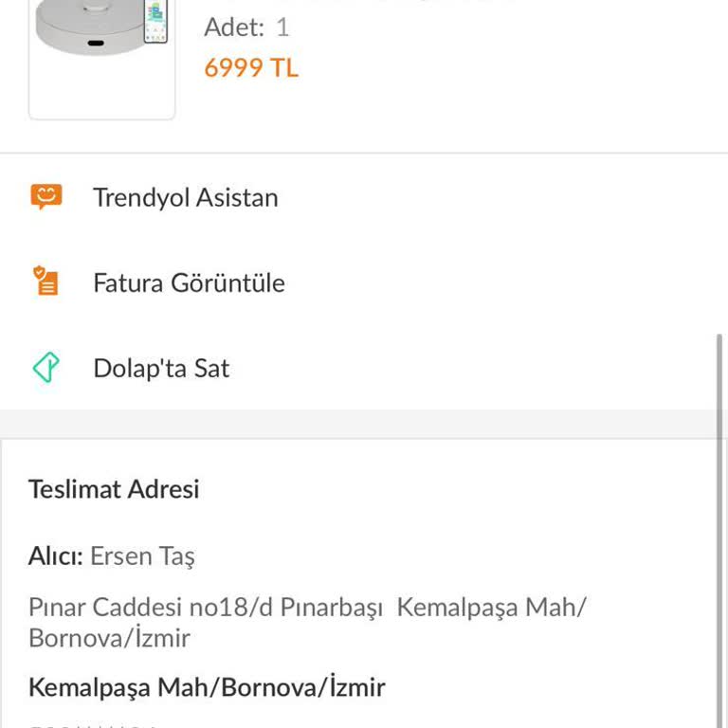728x728 pixels.
Task: Click the Teslimat Adresi heading
Action: point(114,489)
